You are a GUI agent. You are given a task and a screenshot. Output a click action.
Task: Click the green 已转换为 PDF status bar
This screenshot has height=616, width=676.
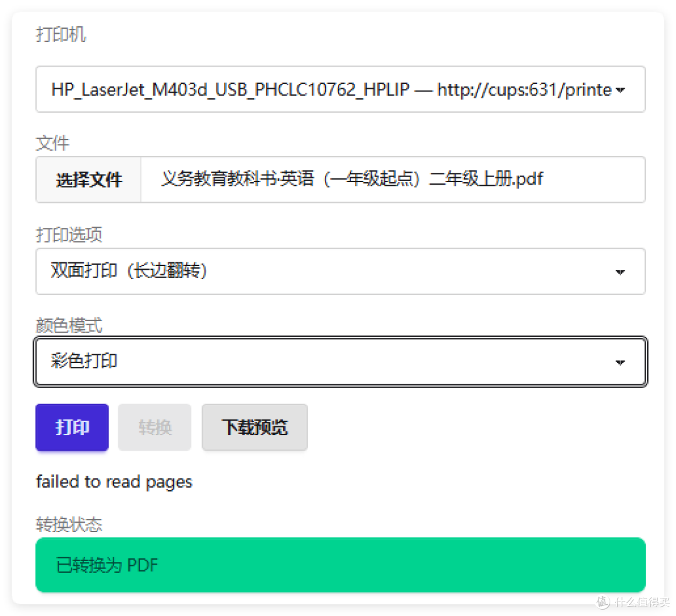(340, 565)
